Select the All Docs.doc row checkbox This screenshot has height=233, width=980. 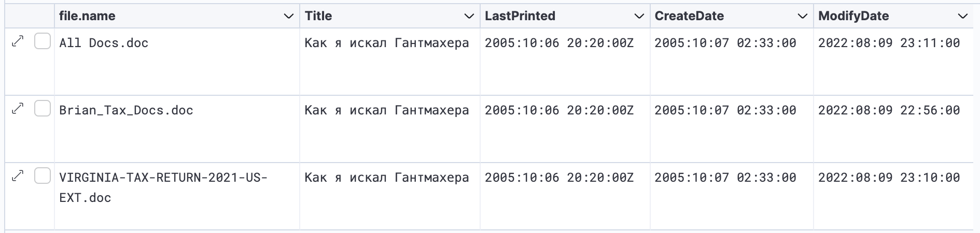pos(43,41)
